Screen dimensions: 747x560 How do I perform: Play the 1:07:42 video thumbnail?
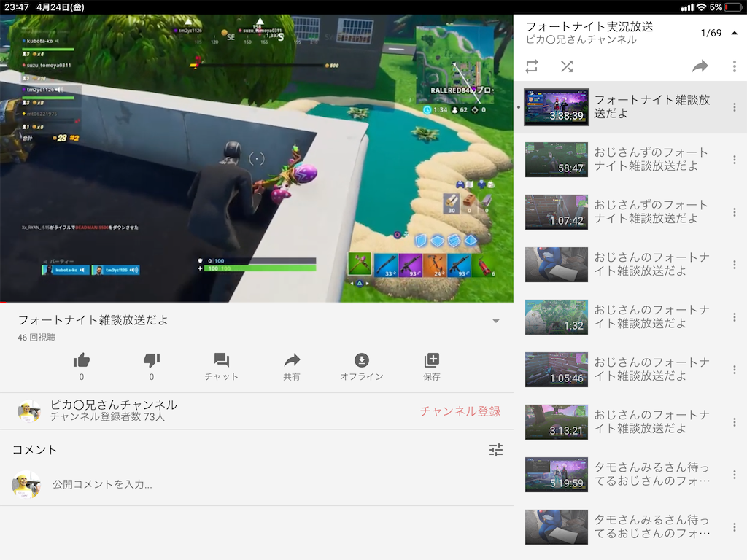tap(557, 212)
